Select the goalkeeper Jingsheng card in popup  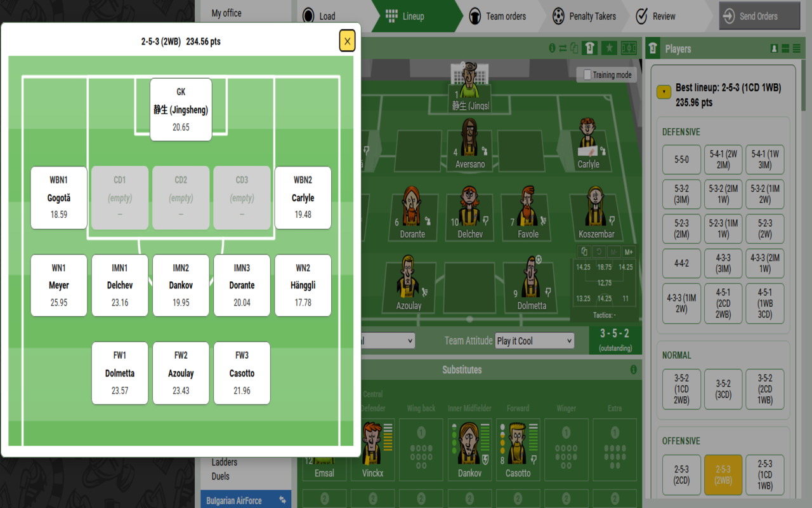point(181,109)
